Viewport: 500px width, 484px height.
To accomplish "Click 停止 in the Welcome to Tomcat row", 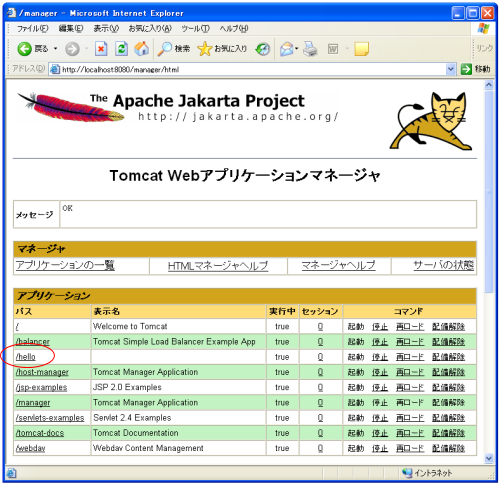I will 380,327.
